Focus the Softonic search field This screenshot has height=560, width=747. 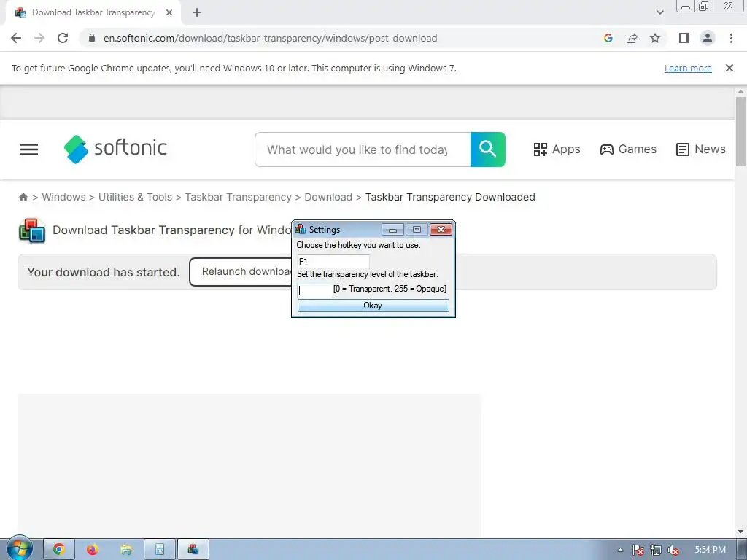(363, 149)
